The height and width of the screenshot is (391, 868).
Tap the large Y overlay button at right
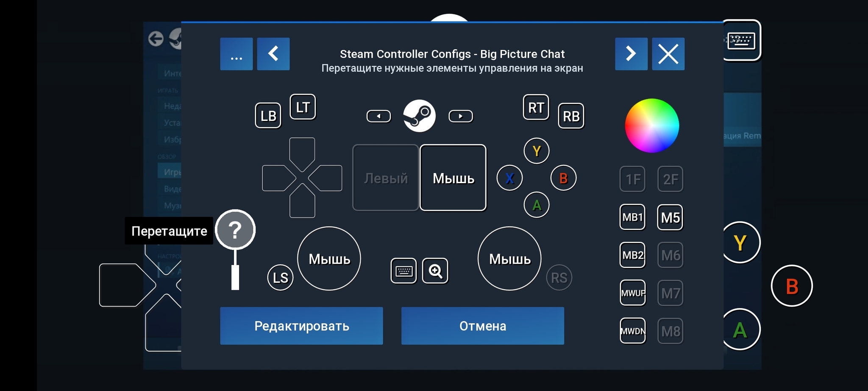[741, 243]
